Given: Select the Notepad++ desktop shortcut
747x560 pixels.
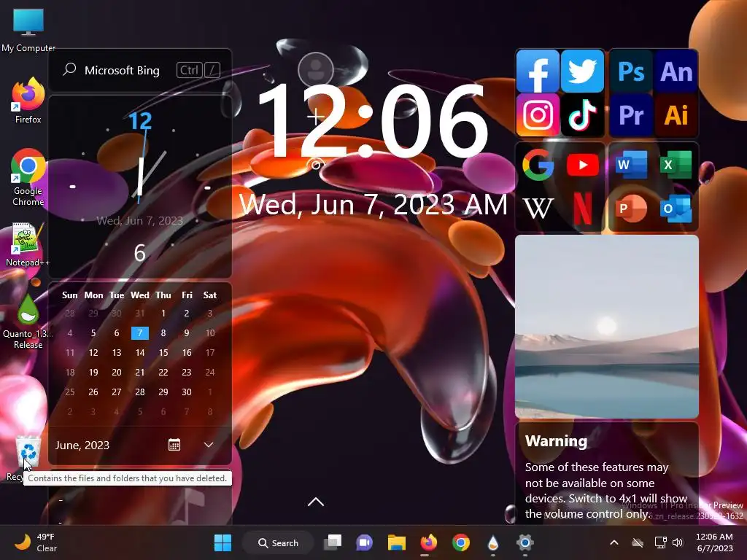Looking at the screenshot, I should (28, 244).
